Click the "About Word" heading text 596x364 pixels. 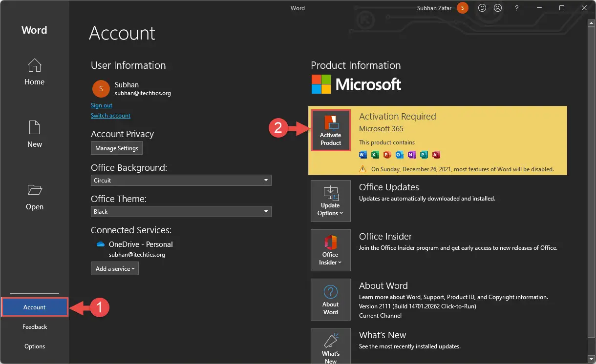pyautogui.click(x=383, y=286)
